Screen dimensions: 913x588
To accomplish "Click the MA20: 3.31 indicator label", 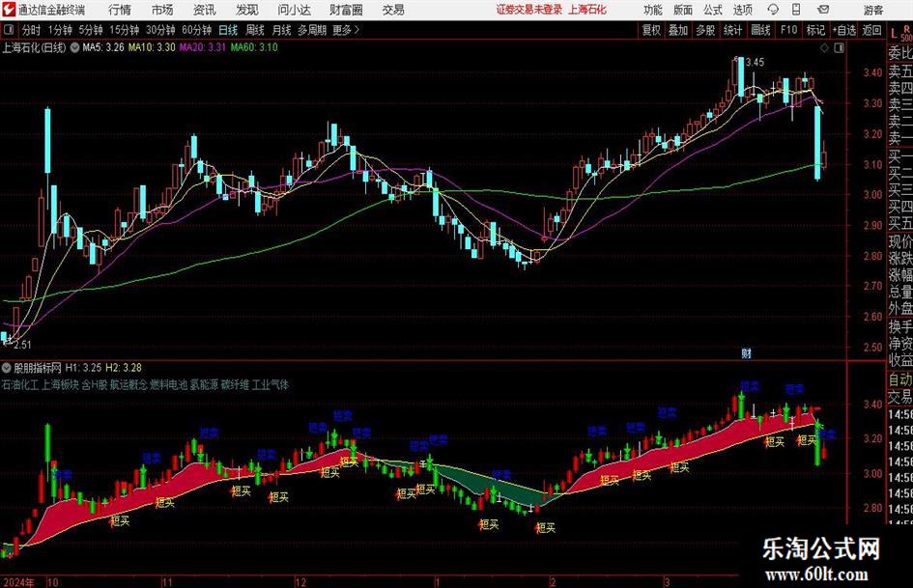I will point(203,47).
